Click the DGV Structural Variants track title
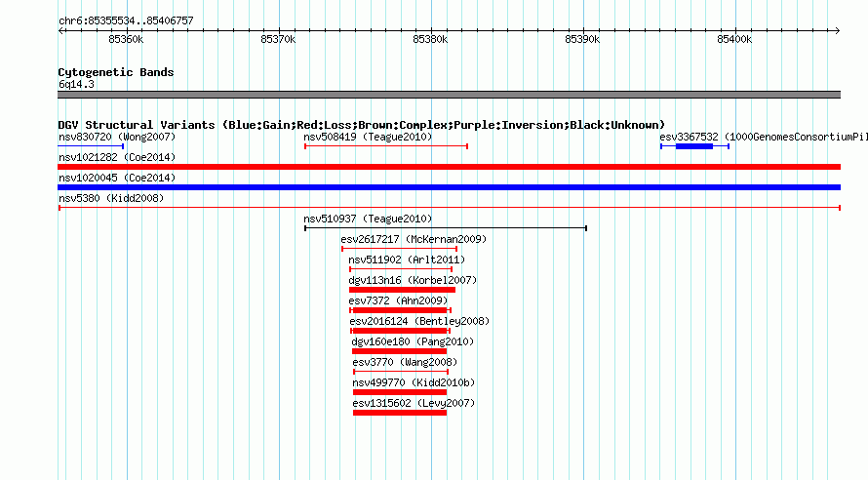This screenshot has width=868, height=480. (362, 125)
